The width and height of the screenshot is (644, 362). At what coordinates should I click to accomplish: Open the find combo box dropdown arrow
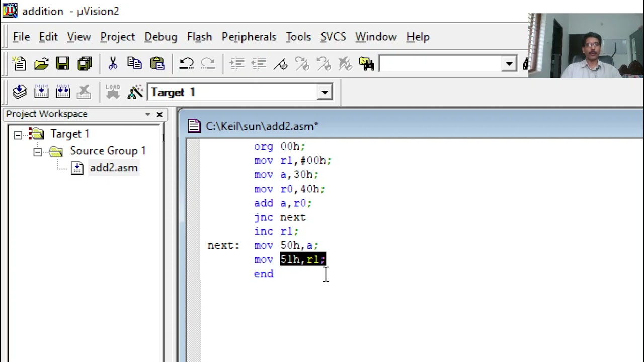509,64
